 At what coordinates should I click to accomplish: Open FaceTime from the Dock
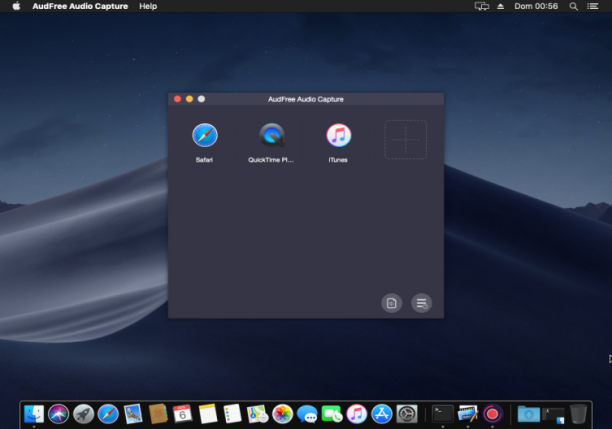coord(332,414)
